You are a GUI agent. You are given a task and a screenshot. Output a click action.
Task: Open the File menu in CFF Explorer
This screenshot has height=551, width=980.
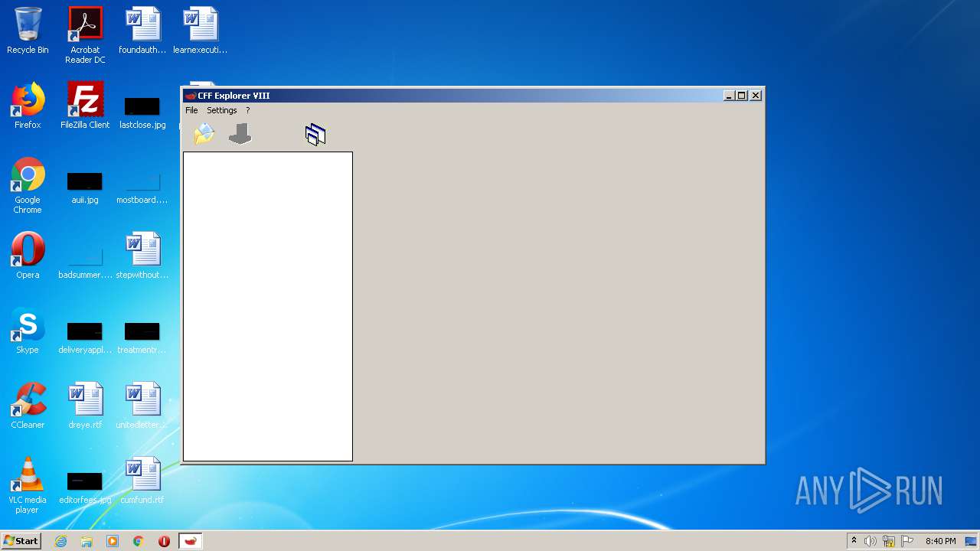191,110
